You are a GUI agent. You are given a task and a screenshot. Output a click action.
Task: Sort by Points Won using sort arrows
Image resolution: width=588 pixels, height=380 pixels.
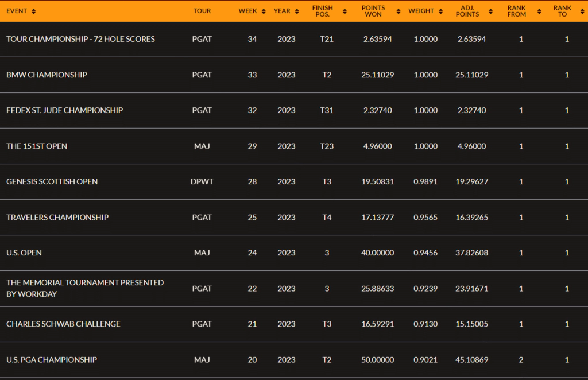tap(399, 11)
